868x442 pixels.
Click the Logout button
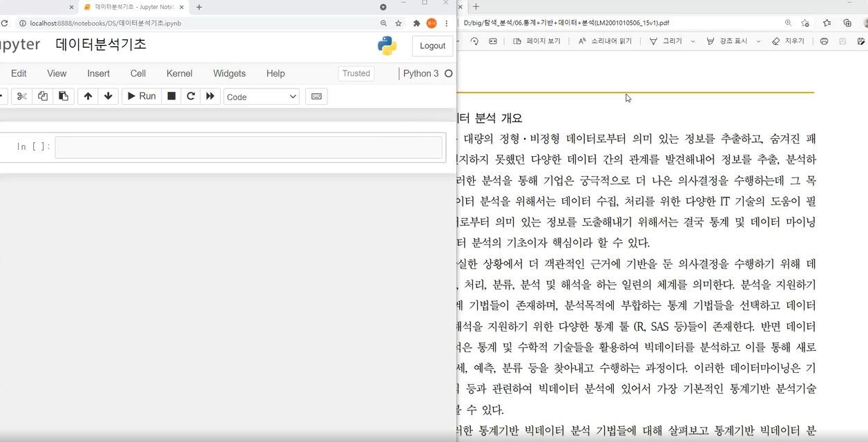tap(432, 46)
